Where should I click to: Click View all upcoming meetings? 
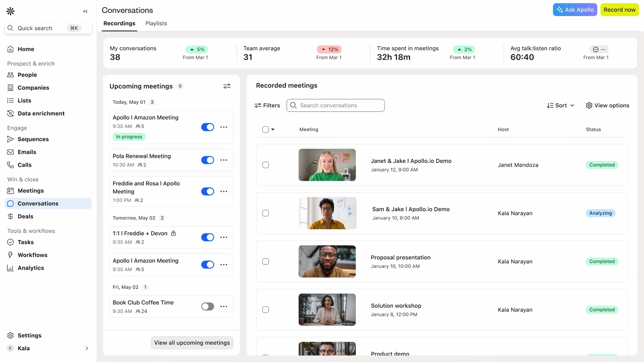(192, 343)
